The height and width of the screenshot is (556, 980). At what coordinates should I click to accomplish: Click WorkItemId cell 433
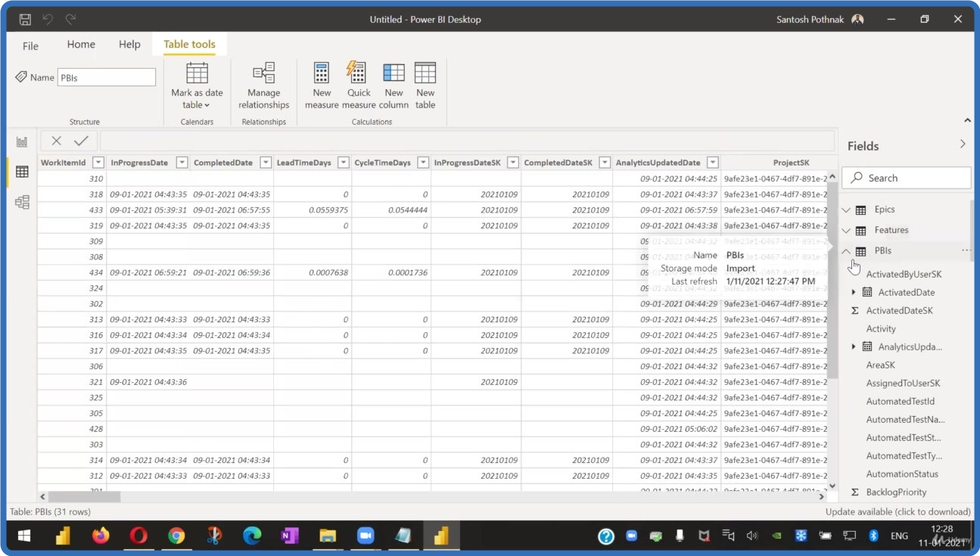(72, 210)
